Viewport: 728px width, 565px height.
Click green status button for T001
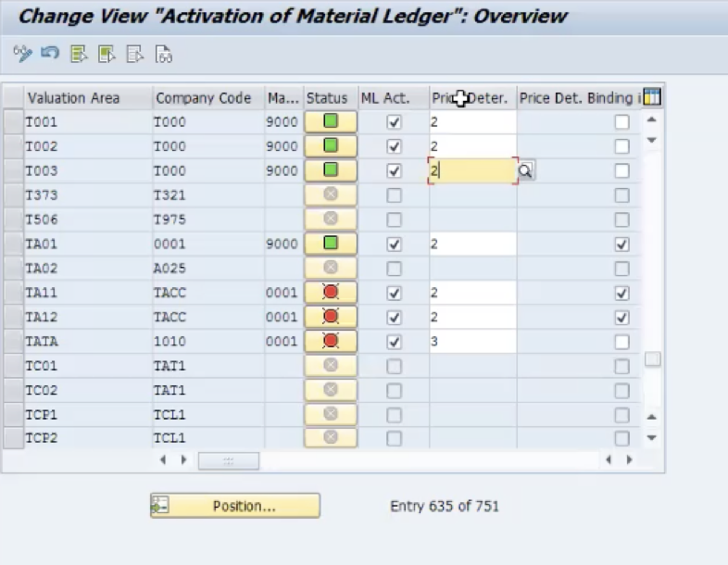click(331, 121)
